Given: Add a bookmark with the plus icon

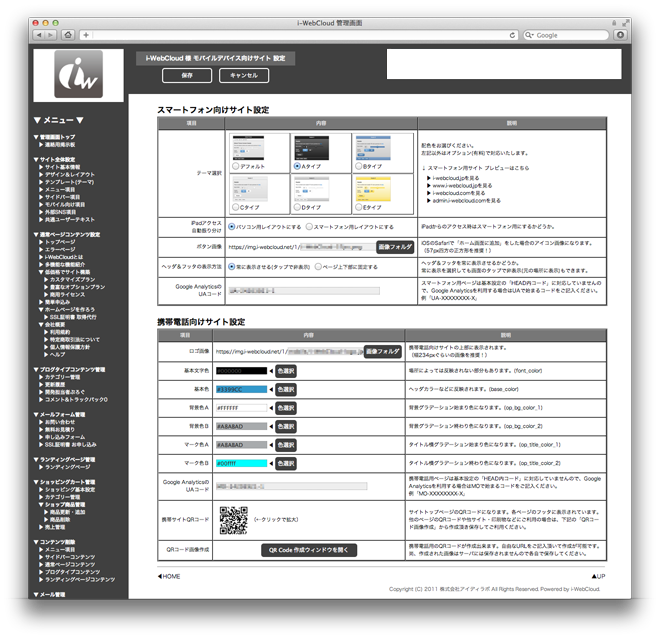Looking at the screenshot, I should click(86, 35).
